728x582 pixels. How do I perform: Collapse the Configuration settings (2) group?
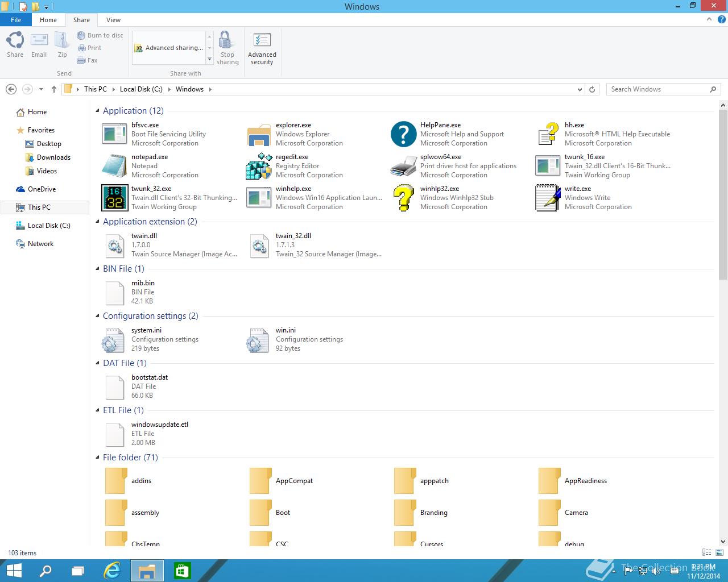(x=97, y=316)
